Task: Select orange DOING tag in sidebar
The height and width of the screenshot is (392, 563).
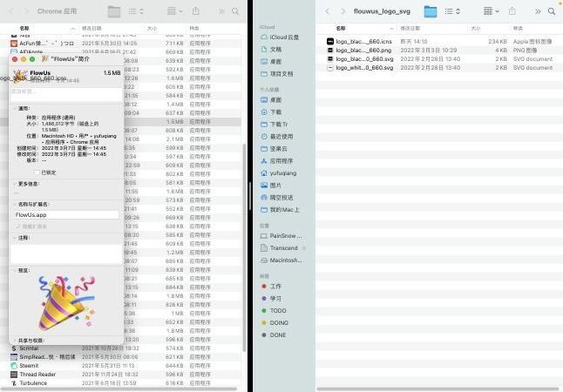Action: click(x=275, y=322)
